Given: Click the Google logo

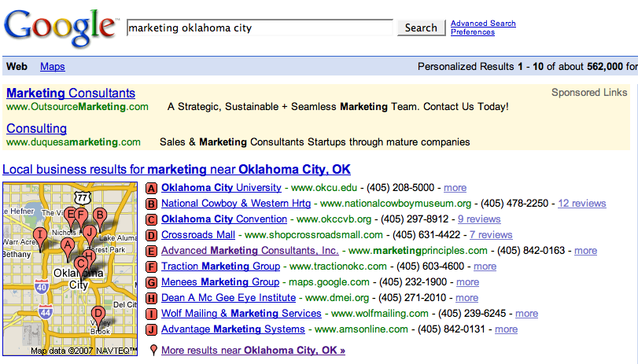Looking at the screenshot, I should tap(60, 28).
